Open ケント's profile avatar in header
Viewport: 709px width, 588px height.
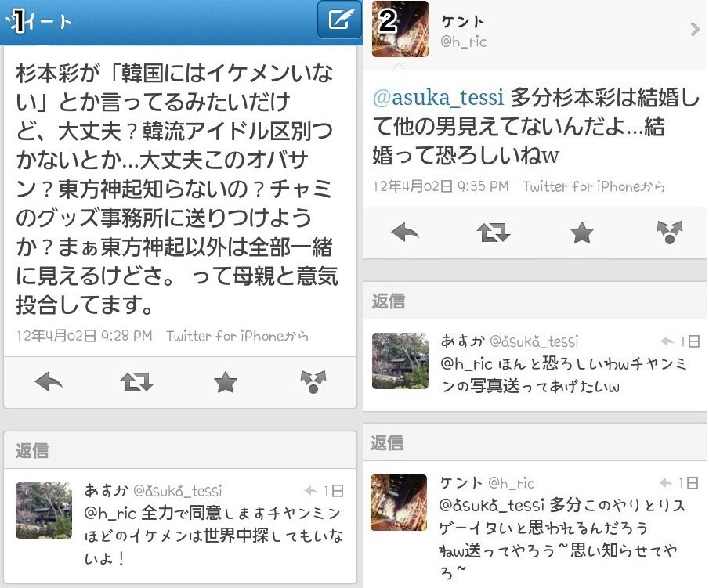(x=400, y=29)
